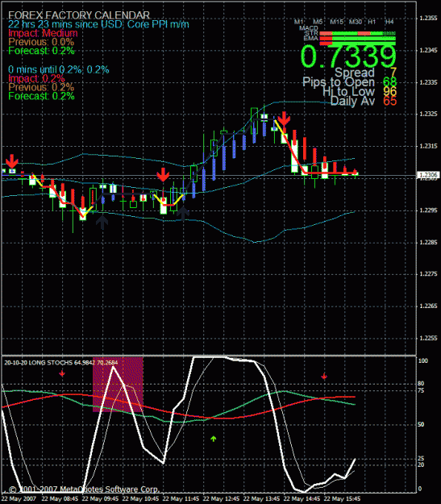This screenshot has width=441, height=504.
Task: Click the striped green H4 segment of the top signal bar
Action: [389, 33]
